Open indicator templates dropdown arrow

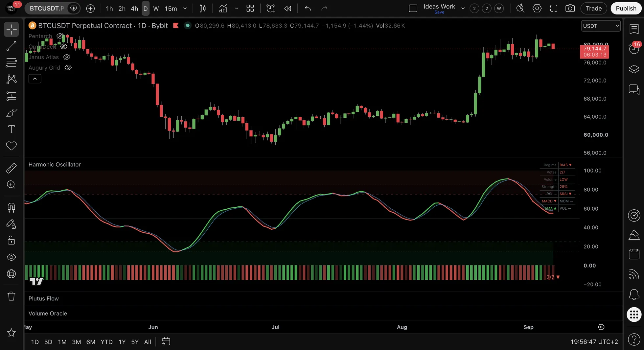[x=236, y=9]
